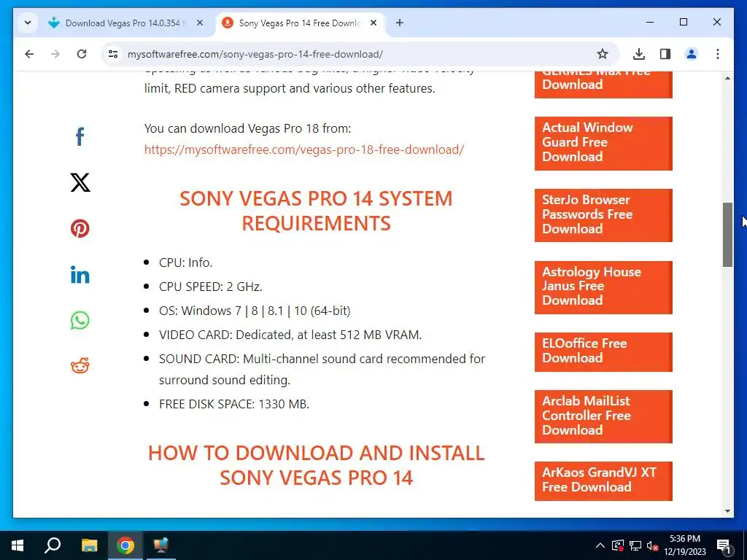Open clock showing 5:36 PM
This screenshot has height=560, width=747.
tap(684, 545)
